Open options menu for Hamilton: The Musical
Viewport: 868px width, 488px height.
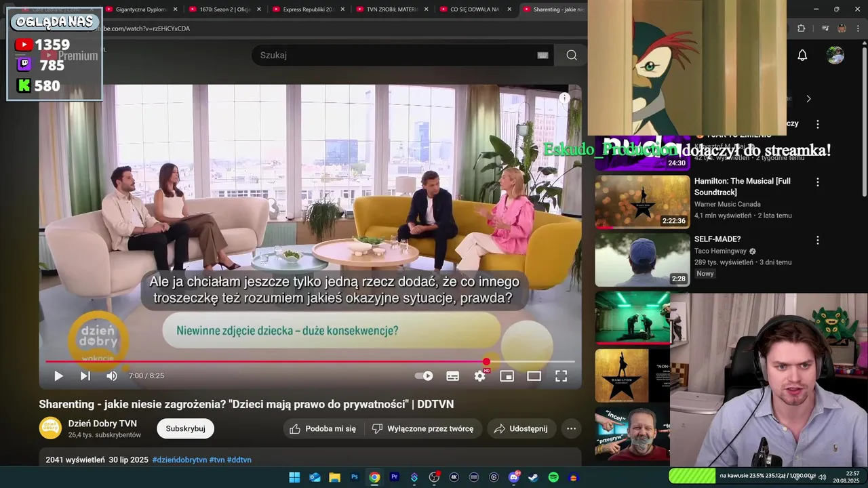(x=817, y=182)
